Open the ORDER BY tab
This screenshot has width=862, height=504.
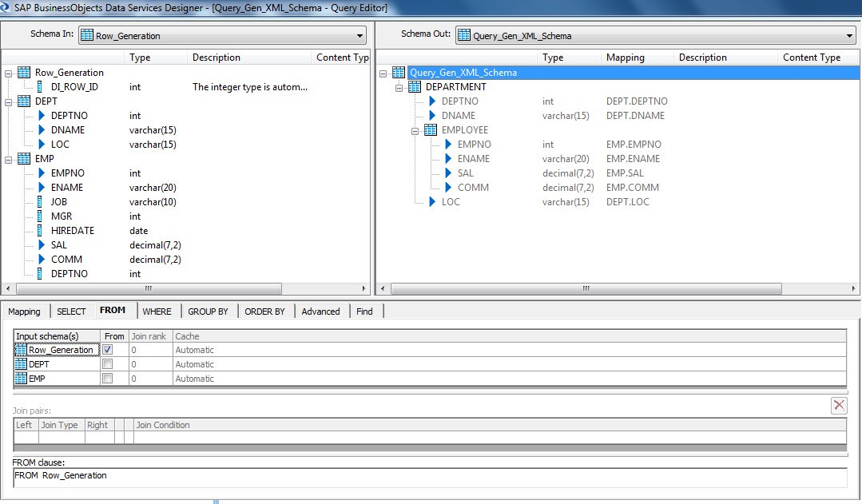pyautogui.click(x=265, y=312)
